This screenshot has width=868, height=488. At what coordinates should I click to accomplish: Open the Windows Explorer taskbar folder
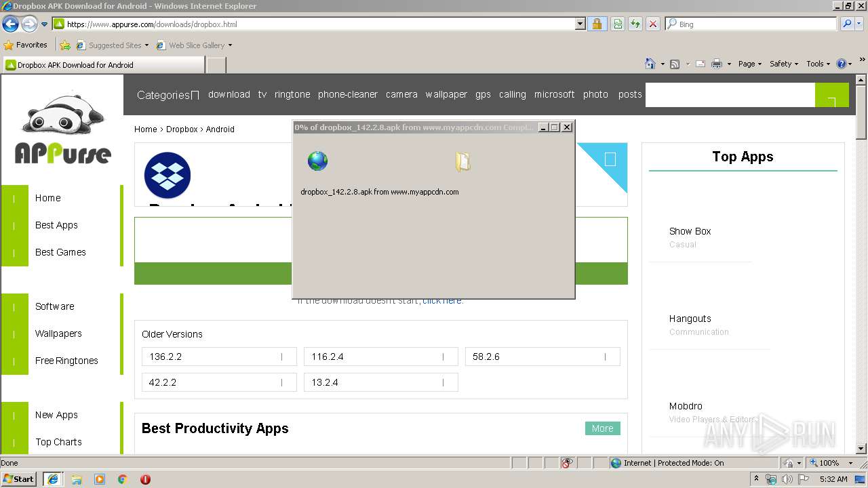77,479
